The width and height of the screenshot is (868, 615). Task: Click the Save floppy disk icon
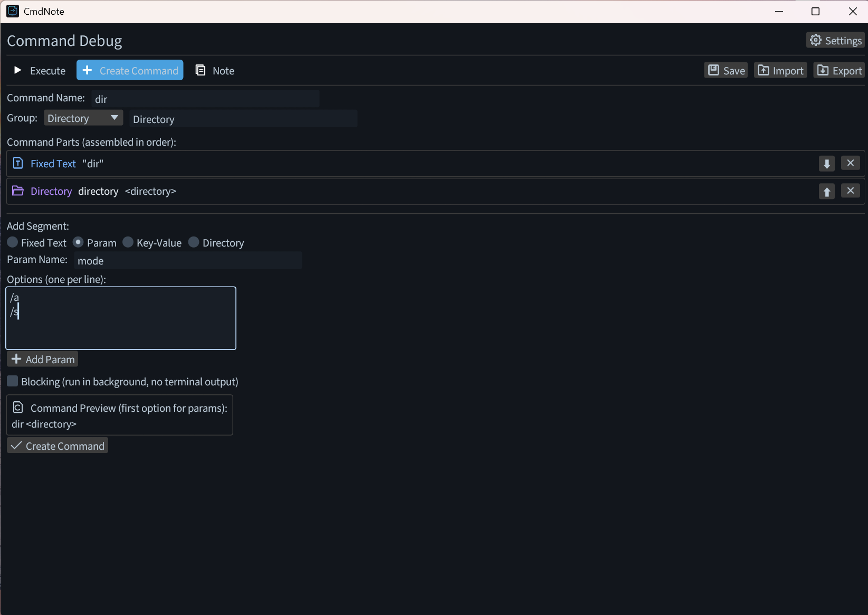[x=713, y=70]
